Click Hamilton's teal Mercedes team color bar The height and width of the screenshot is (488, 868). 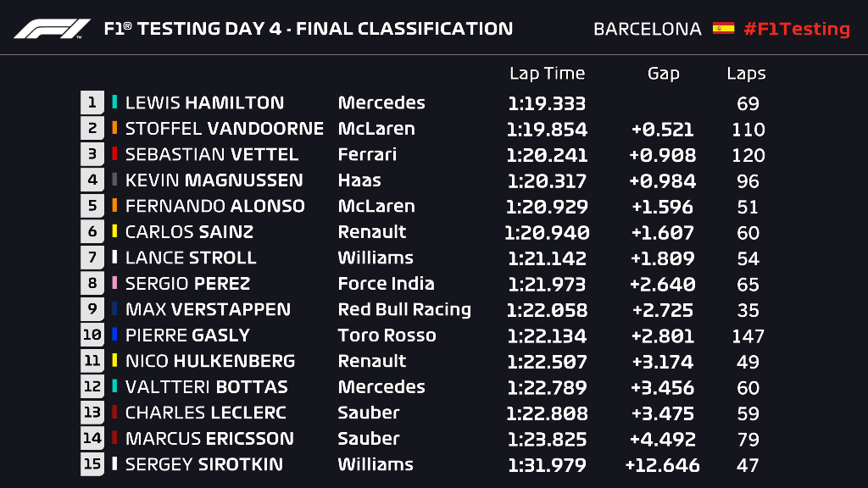(114, 103)
